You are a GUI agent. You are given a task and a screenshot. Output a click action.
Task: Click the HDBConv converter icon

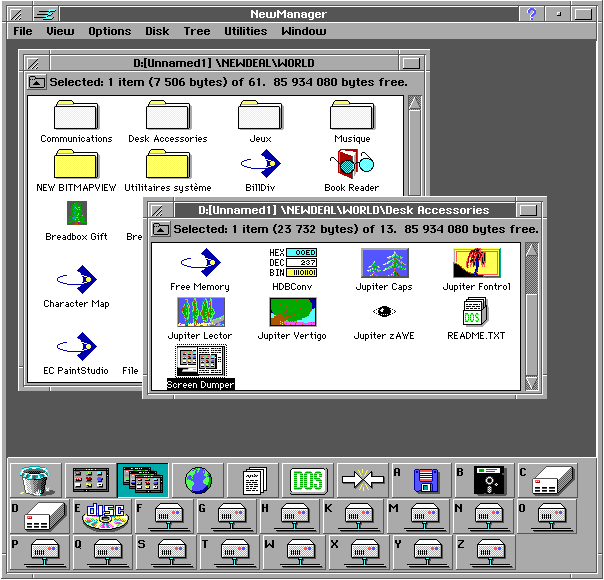(x=292, y=263)
